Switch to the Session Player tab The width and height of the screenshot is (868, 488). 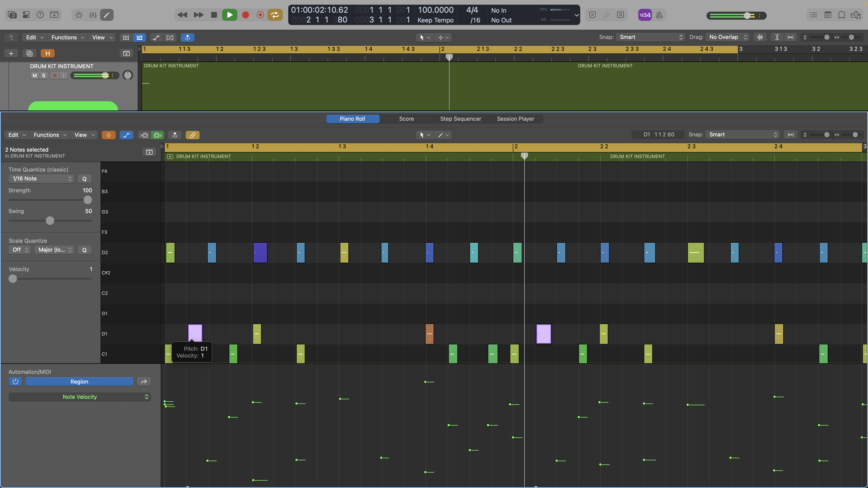coord(515,119)
